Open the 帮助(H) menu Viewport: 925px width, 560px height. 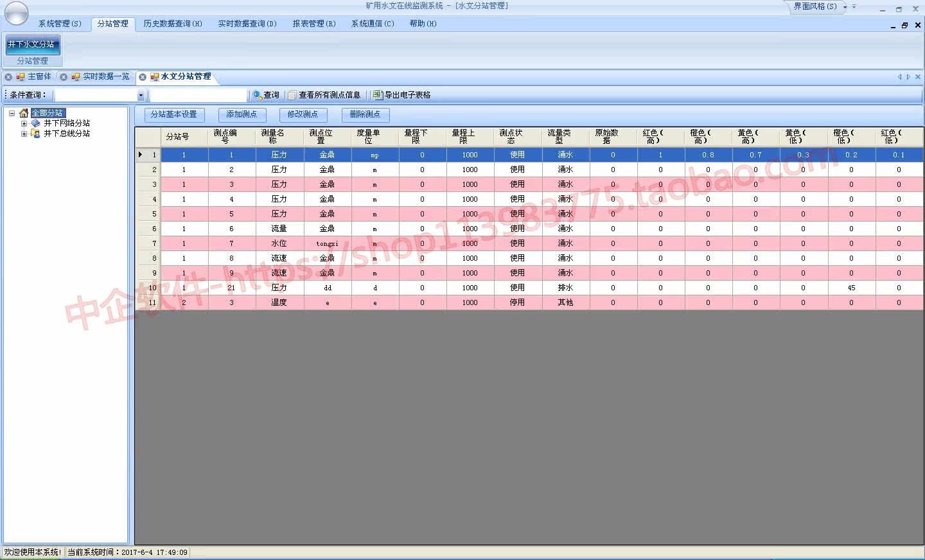[x=423, y=24]
